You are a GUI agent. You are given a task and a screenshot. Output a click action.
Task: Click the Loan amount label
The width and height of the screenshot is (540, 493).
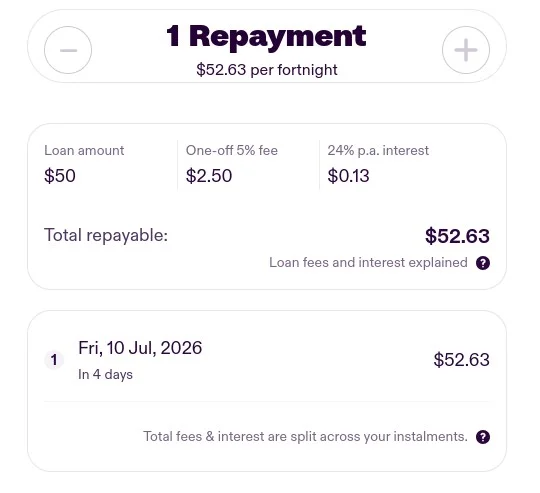coord(84,150)
